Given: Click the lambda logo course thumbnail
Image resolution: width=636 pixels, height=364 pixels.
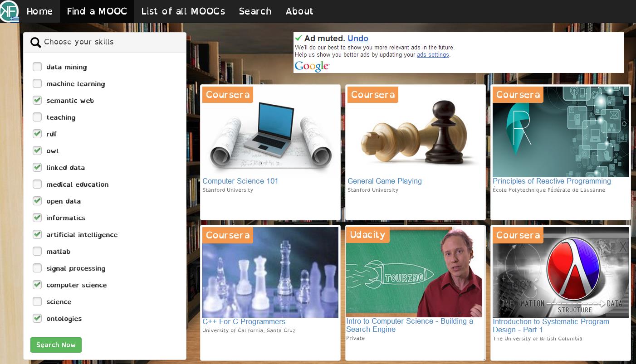Looking at the screenshot, I should click(561, 272).
